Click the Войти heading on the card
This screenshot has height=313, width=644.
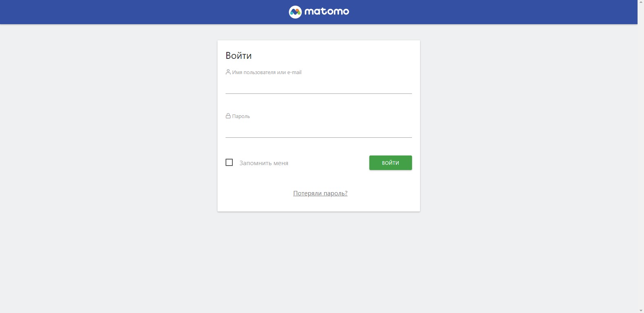238,56
